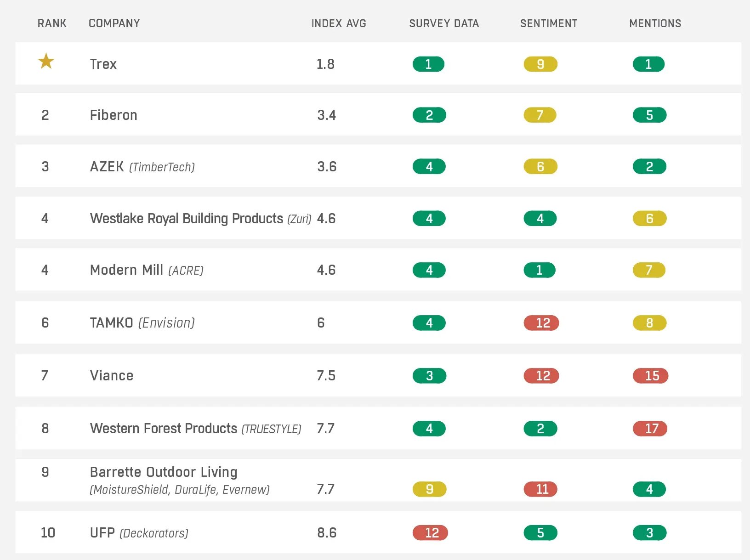Click AZEK's yellow sentiment badge 6
The image size is (750, 560).
point(540,167)
